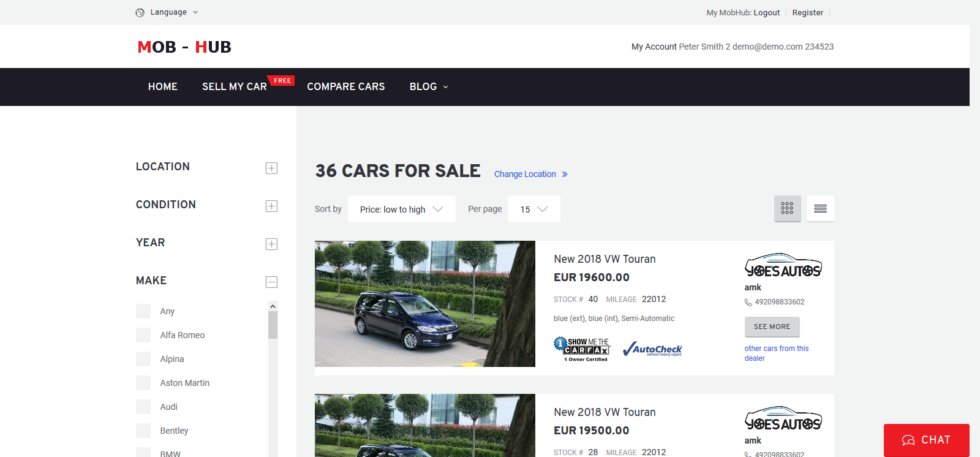Click the CARFAX report badge
The width and height of the screenshot is (980, 457).
581,349
